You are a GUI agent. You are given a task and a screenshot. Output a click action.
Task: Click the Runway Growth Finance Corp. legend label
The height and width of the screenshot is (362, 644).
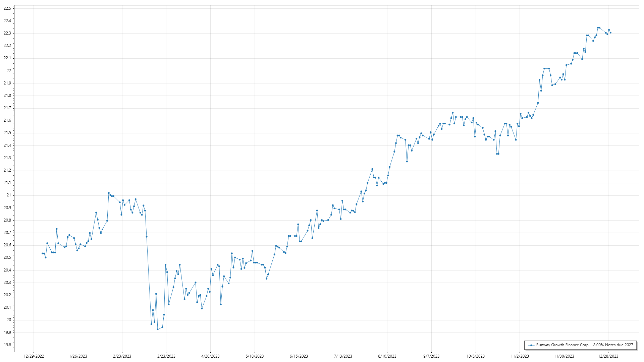click(584, 345)
